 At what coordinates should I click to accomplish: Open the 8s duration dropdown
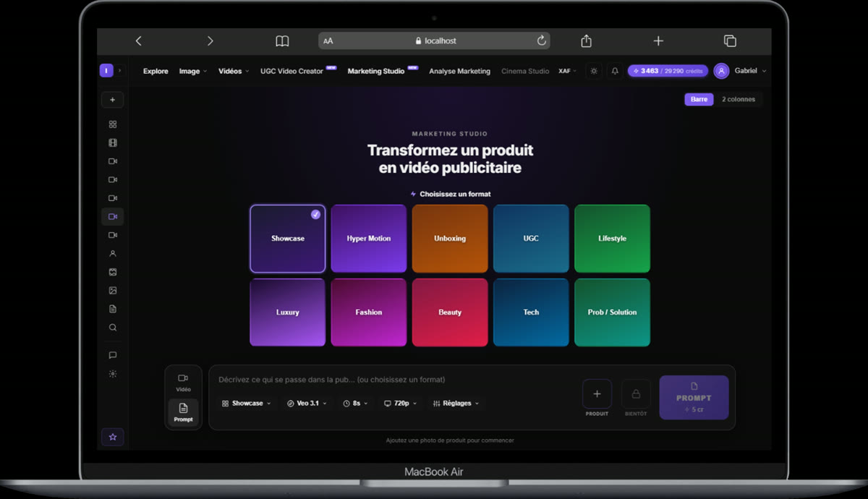point(355,404)
